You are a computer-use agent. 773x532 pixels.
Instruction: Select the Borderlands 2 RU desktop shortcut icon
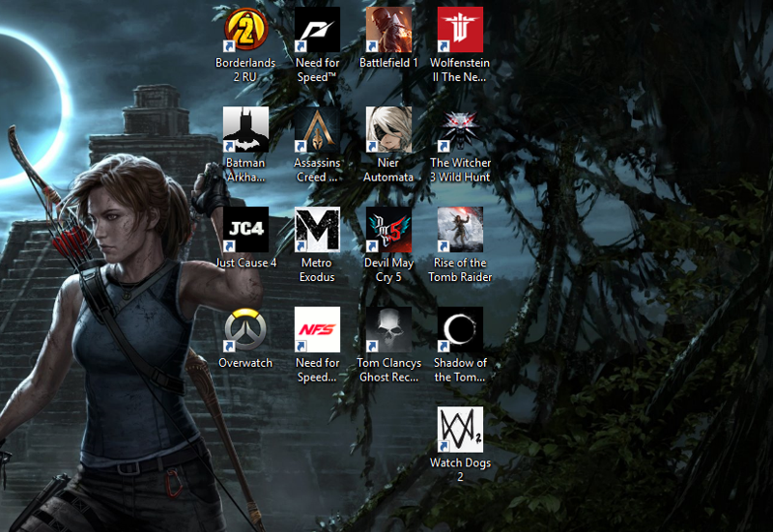coord(245,30)
